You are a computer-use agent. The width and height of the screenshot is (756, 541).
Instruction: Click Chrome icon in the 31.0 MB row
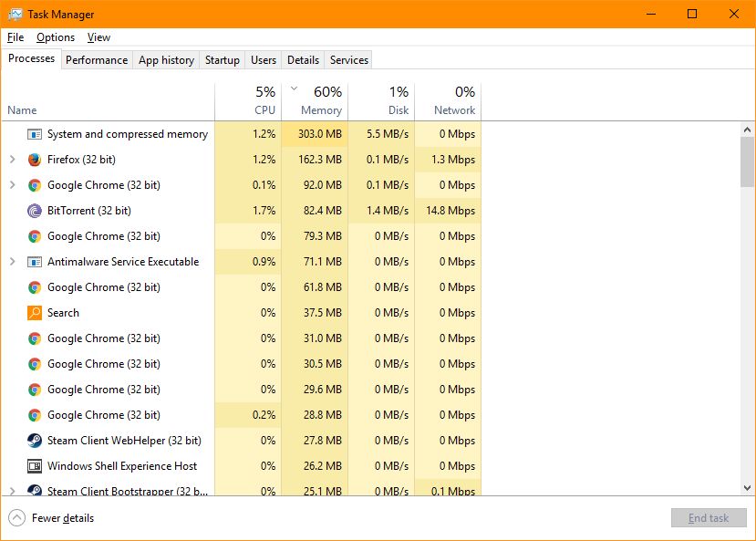point(35,338)
